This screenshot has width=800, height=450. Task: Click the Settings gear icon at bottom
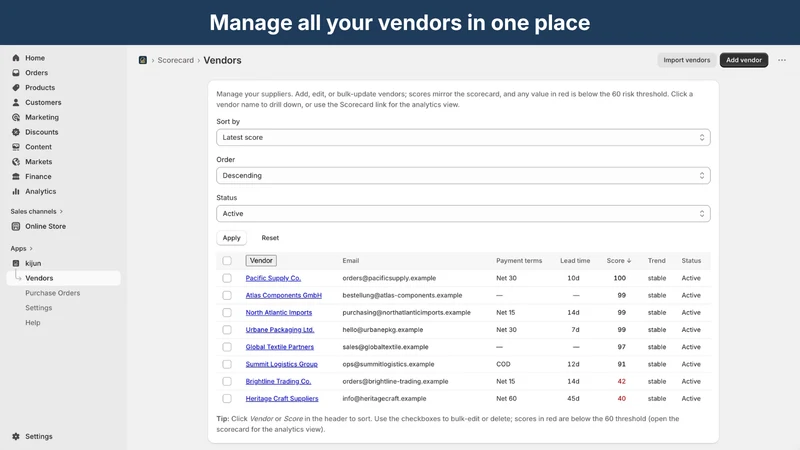tap(16, 437)
